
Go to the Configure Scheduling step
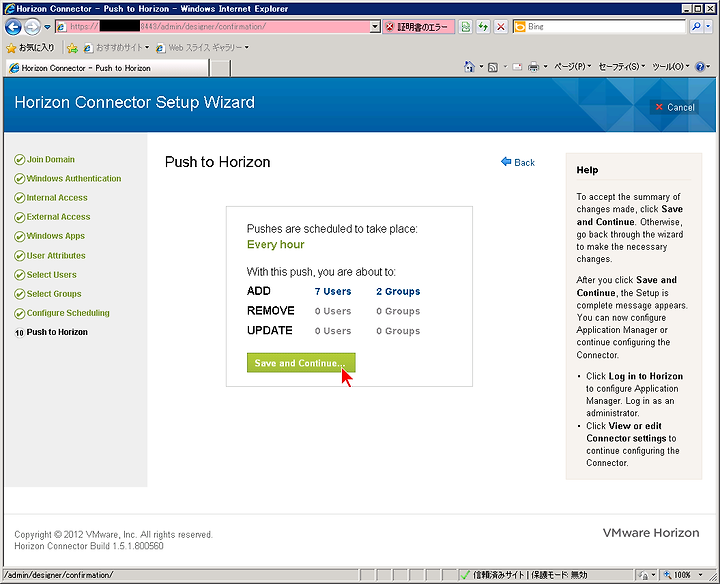(68, 313)
